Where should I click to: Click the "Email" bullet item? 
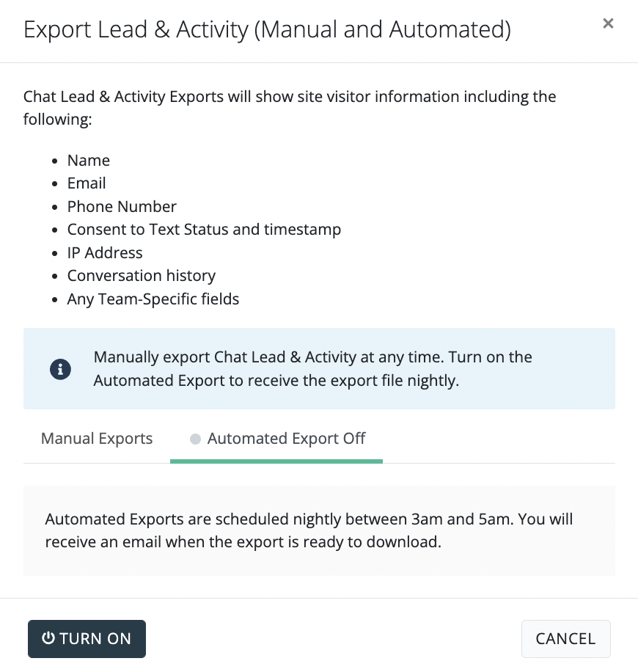87,183
